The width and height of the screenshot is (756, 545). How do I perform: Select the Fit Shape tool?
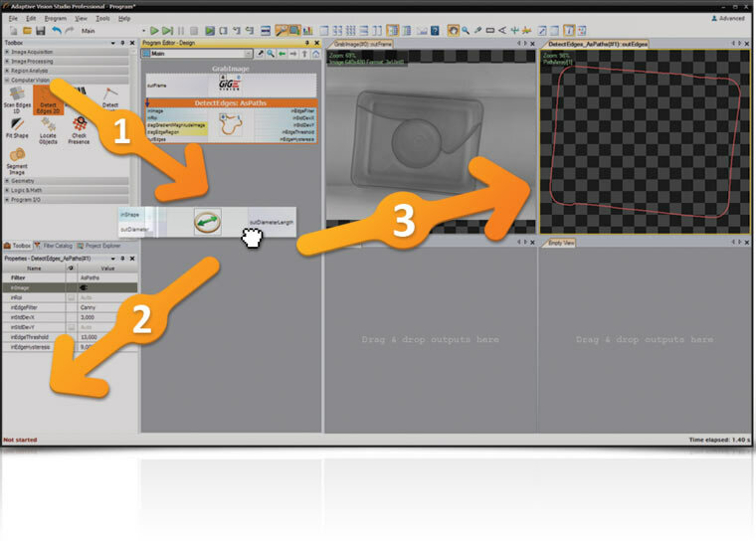(17, 128)
